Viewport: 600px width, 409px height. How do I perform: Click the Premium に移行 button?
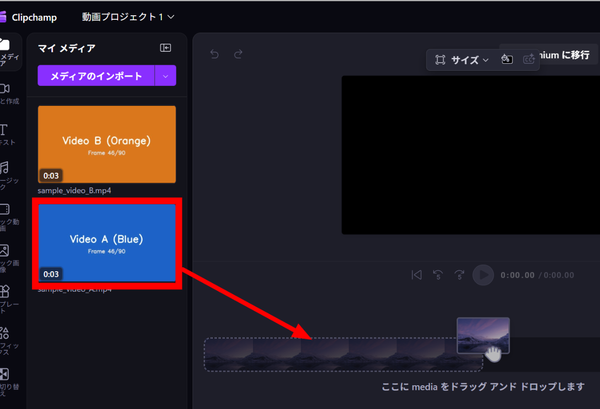coord(565,55)
